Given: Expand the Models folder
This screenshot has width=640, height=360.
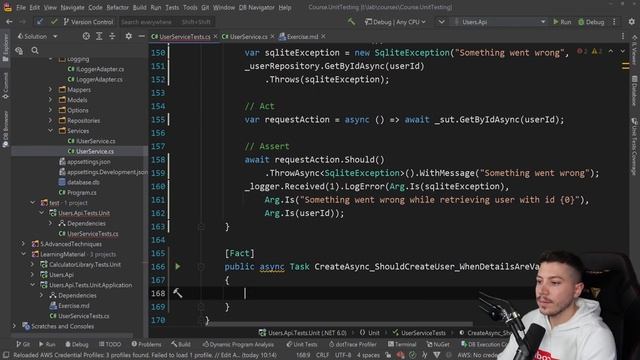Looking at the screenshot, I should tap(51, 100).
